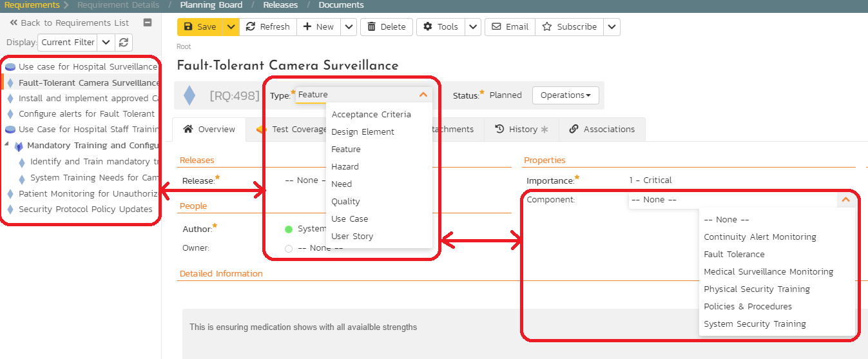868x359 pixels.
Task: Switch to the History tab
Action: coord(521,129)
